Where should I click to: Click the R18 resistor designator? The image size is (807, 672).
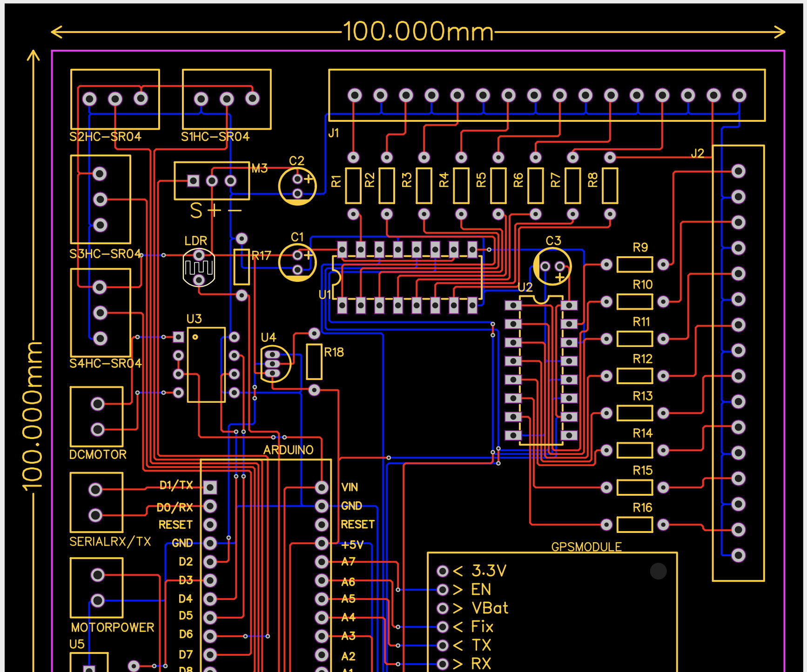[x=334, y=353]
